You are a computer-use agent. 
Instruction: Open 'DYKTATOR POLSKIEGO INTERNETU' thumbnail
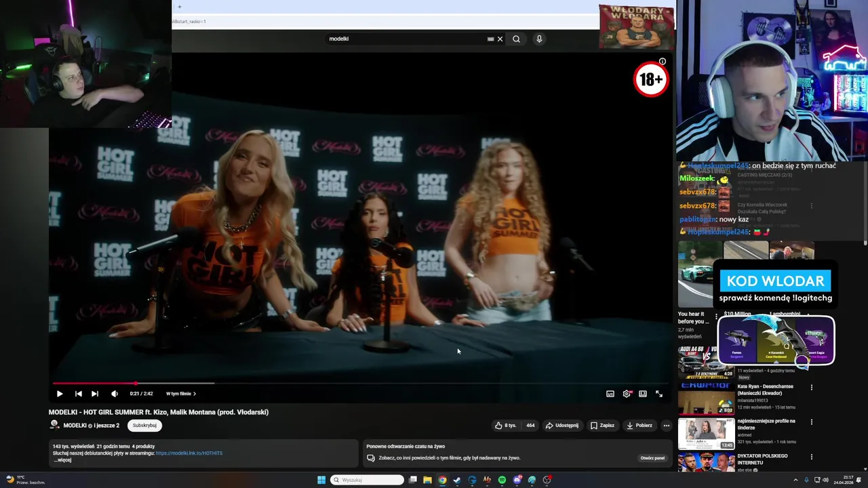click(x=706, y=462)
